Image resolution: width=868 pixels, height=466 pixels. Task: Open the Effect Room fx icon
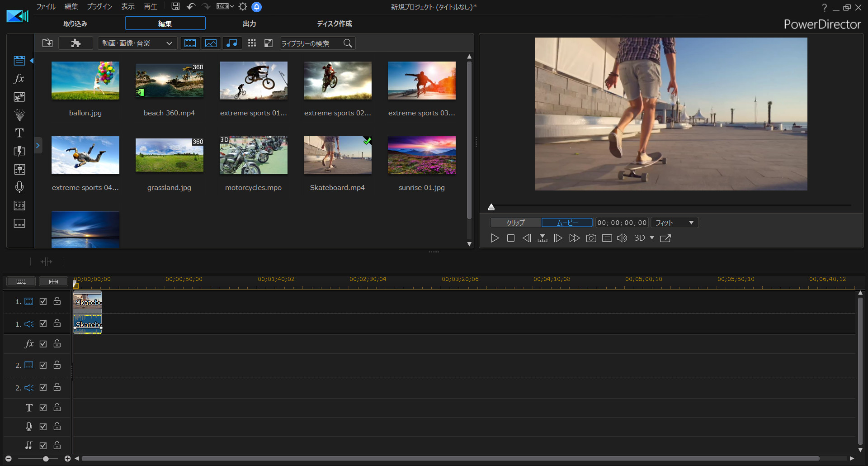[19, 79]
